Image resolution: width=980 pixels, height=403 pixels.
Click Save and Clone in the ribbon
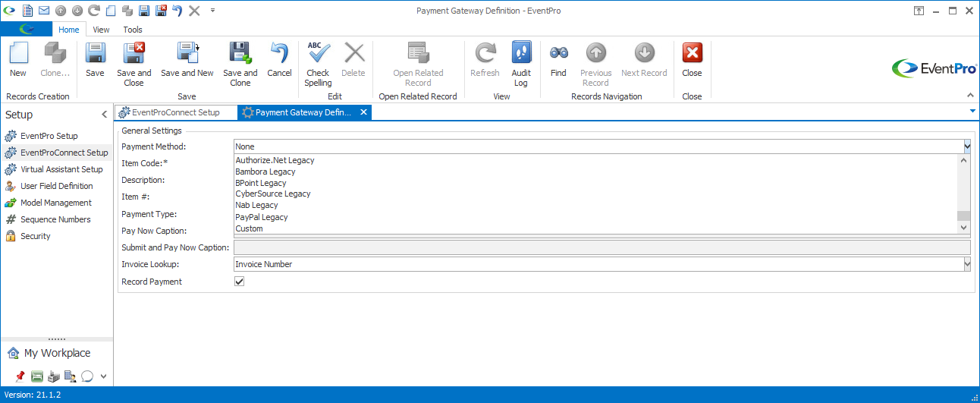pyautogui.click(x=240, y=65)
